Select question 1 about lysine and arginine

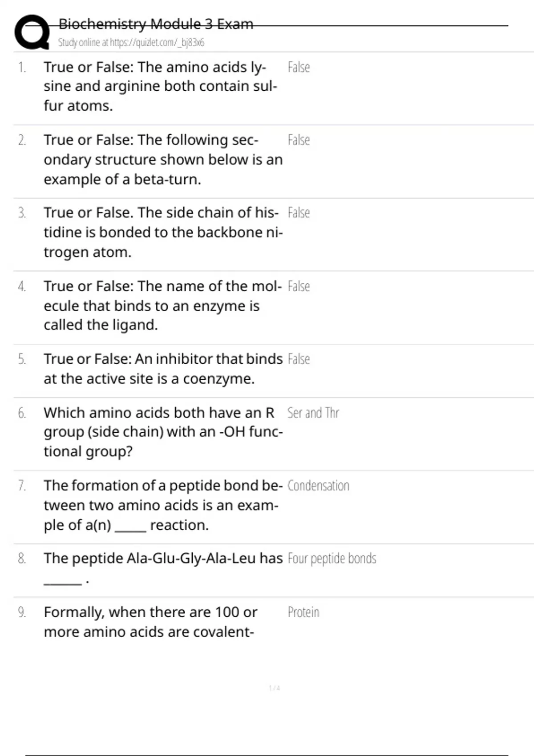(x=160, y=86)
